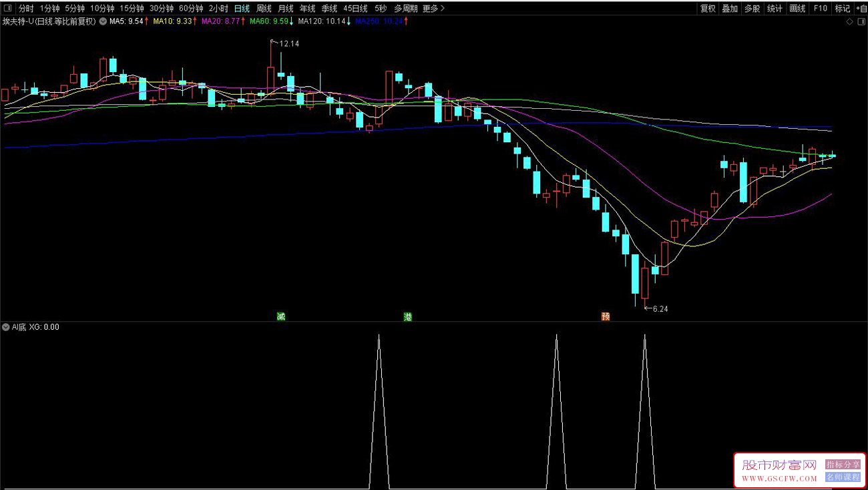Click the green 减 event marker
The image size is (868, 490).
[x=280, y=316]
